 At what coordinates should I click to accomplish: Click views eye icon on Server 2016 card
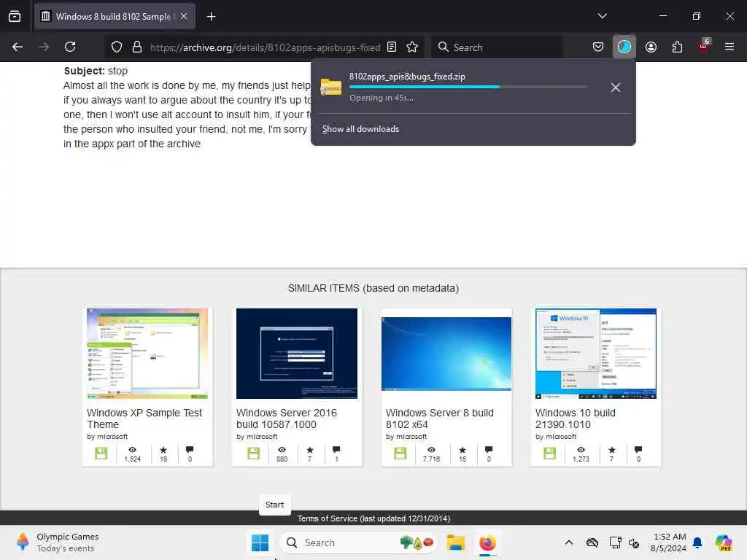(x=282, y=449)
